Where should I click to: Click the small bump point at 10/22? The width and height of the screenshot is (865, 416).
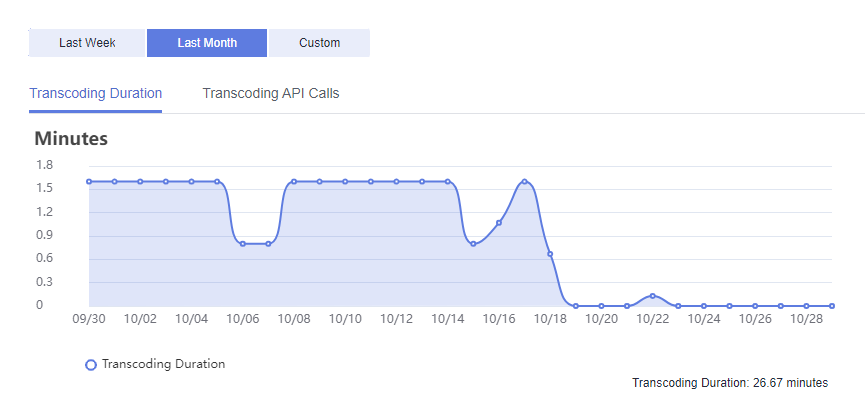(653, 296)
